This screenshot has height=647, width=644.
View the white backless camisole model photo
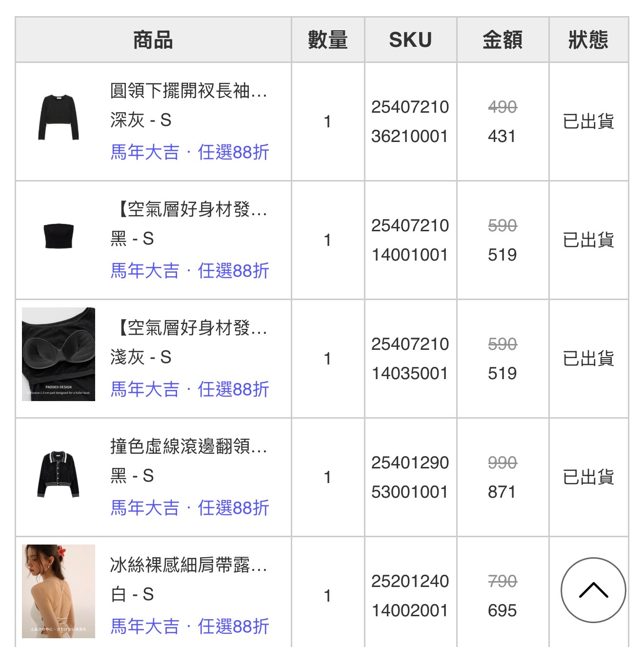pos(59,591)
